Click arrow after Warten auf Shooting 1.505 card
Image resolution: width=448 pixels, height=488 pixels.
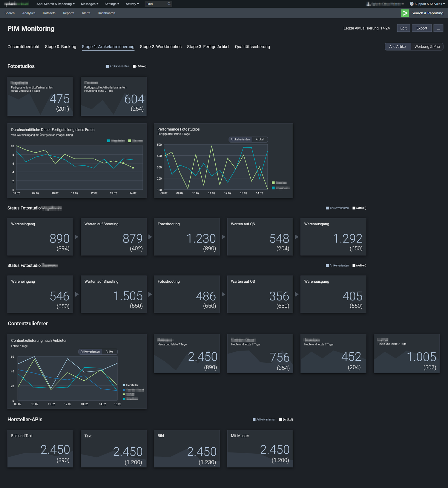pyautogui.click(x=150, y=294)
